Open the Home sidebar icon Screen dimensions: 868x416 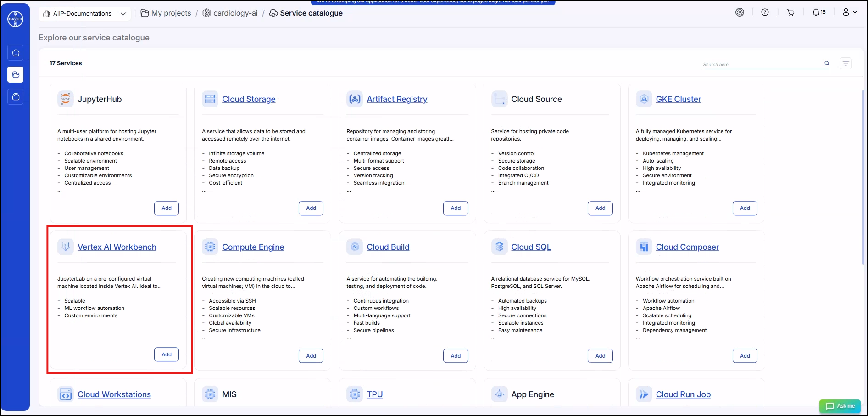(16, 53)
